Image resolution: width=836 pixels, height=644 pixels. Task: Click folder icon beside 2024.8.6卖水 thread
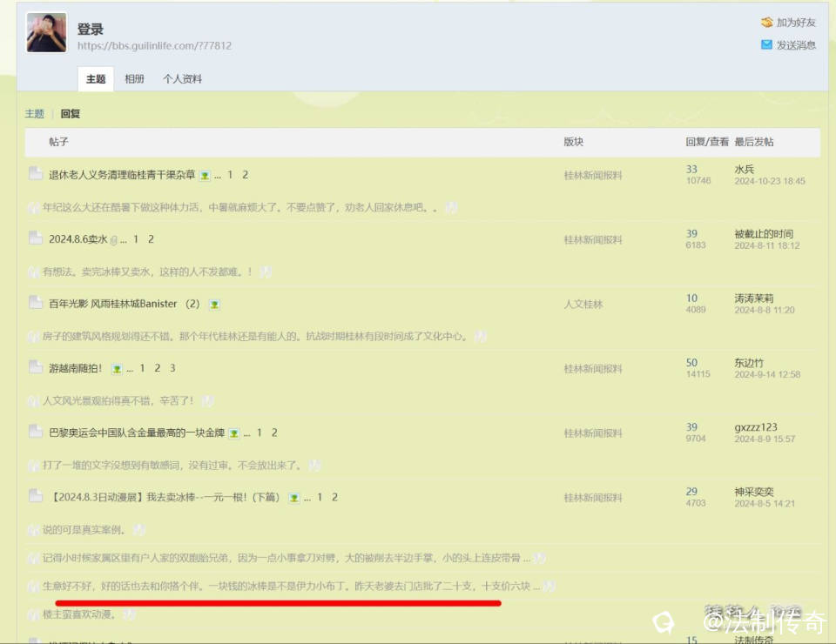tap(36, 238)
